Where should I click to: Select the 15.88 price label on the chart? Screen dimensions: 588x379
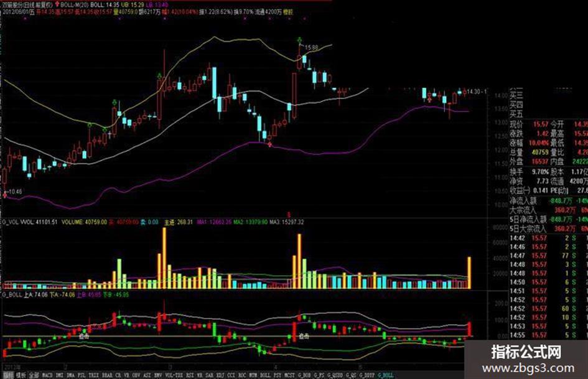pos(311,47)
